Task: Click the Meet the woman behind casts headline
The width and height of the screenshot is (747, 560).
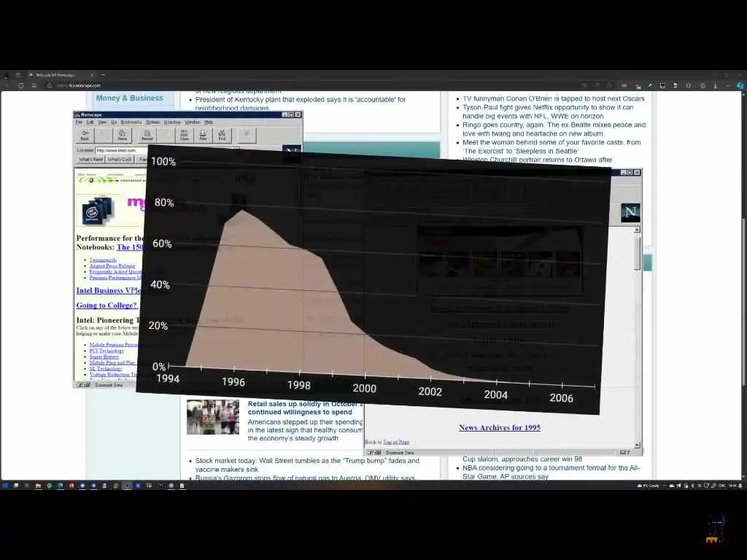Action: [x=551, y=147]
